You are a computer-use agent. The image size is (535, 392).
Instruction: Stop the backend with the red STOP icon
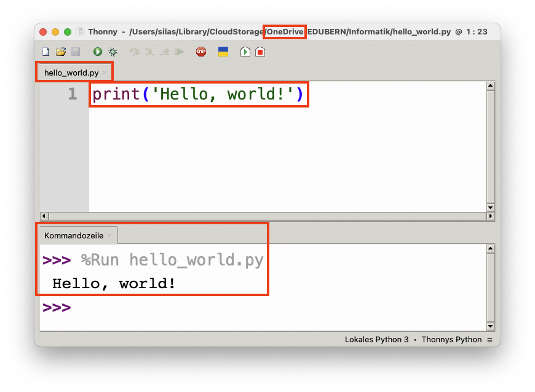click(x=201, y=52)
